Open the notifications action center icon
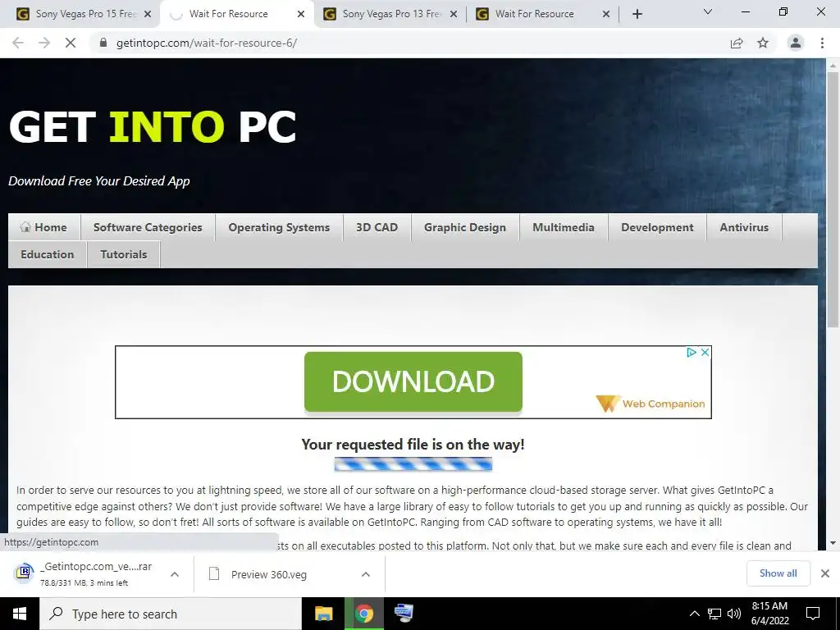 click(x=813, y=614)
